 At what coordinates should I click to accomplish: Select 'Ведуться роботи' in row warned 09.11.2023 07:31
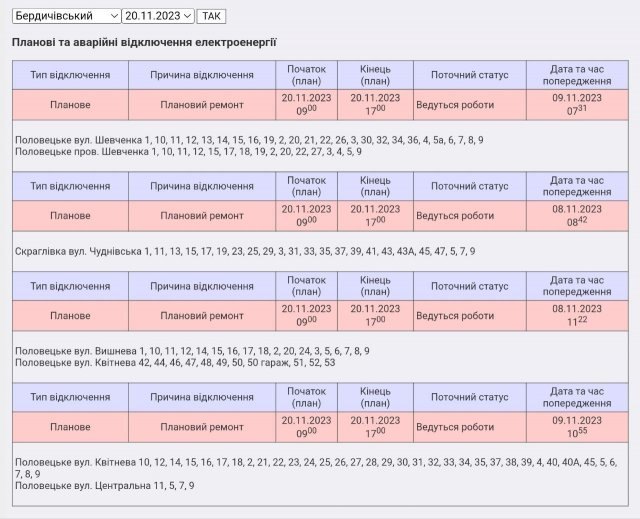pos(470,105)
